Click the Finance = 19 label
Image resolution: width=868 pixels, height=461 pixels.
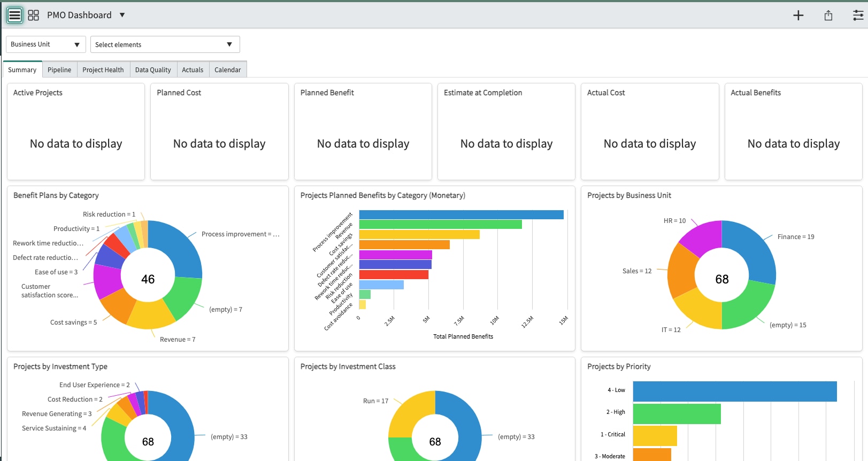(796, 237)
